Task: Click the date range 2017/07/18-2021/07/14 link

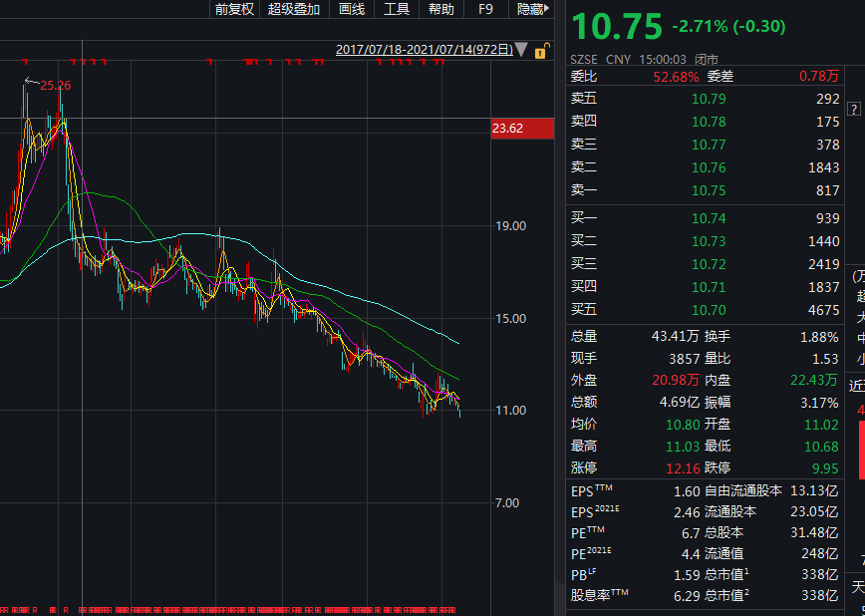Action: [424, 50]
